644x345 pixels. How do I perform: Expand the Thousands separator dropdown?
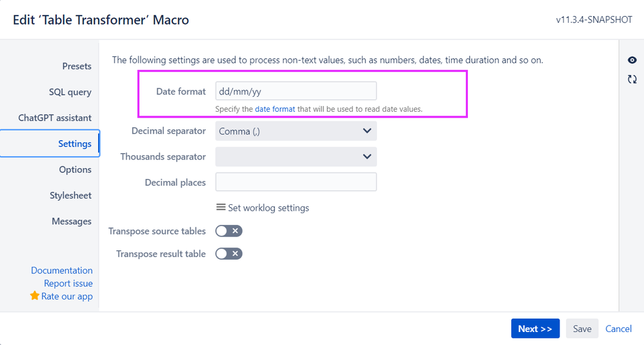click(296, 156)
